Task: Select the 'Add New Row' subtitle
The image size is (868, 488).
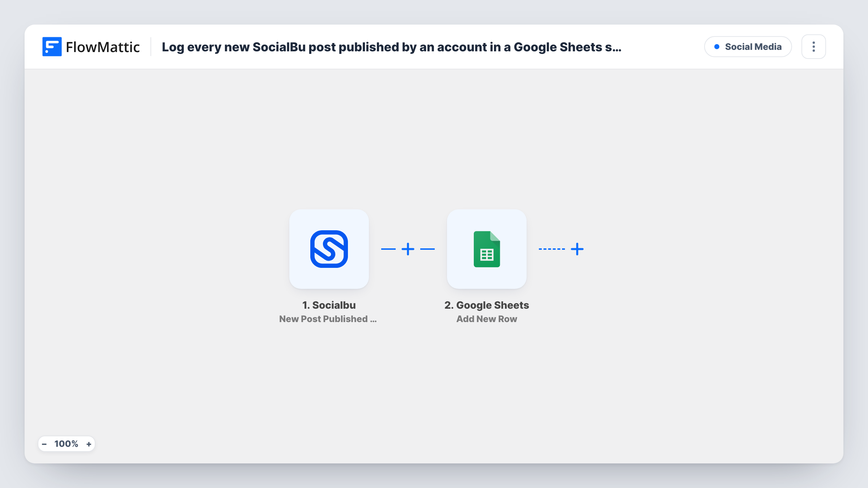Action: pos(487,319)
